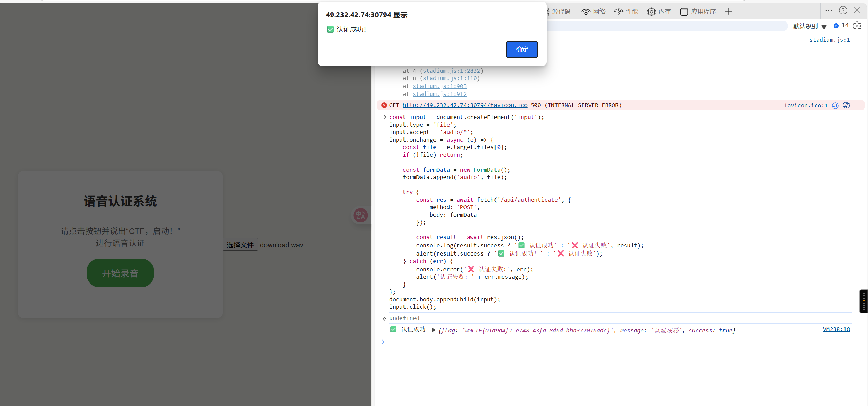Open the 应用程序 (Application) tab
This screenshot has width=868, height=406.
[x=698, y=12]
